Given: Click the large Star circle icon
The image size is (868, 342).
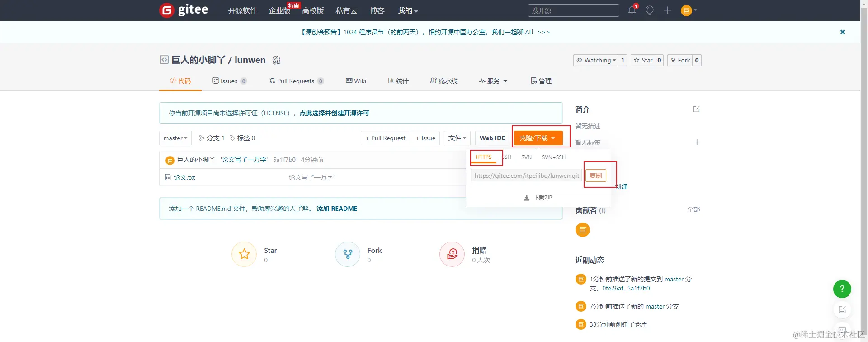Looking at the screenshot, I should click(244, 254).
